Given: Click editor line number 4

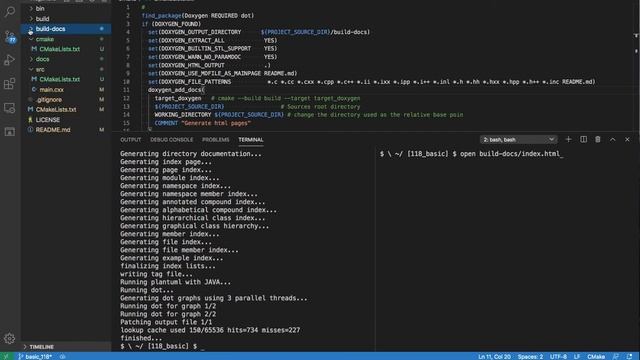Looking at the screenshot, I should 128,32.
